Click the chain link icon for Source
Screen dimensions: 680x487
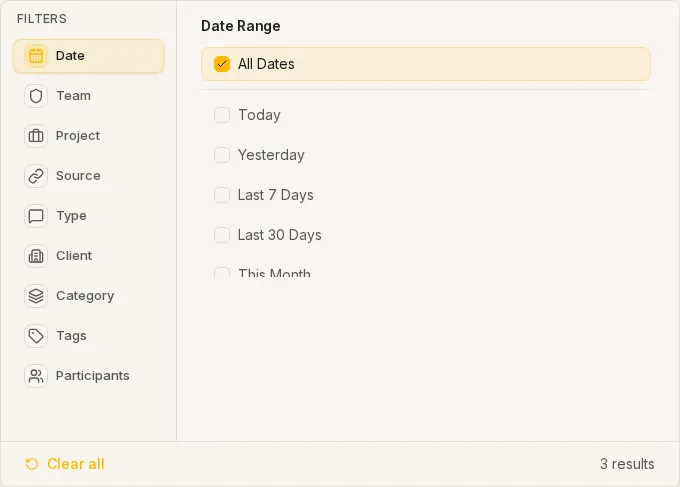[x=36, y=176]
